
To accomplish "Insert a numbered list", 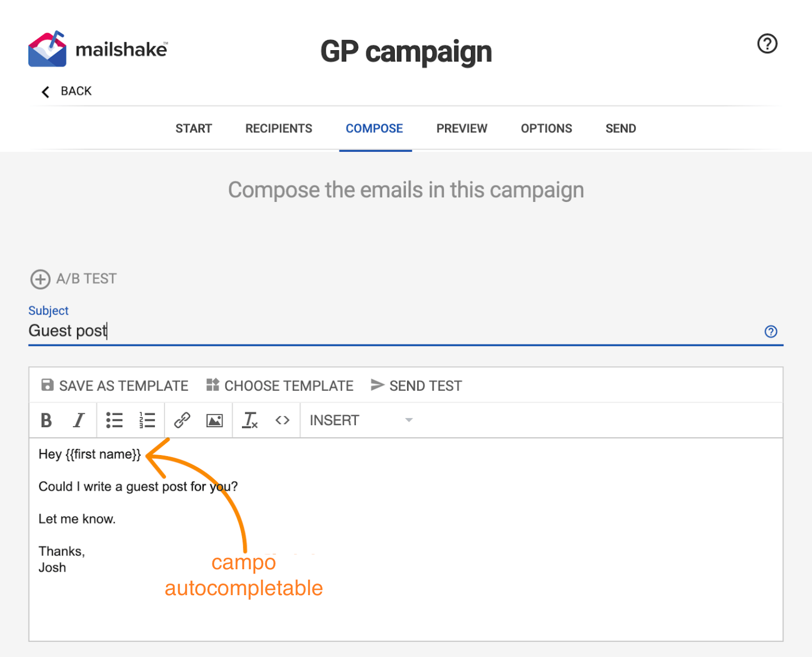I will 147,420.
